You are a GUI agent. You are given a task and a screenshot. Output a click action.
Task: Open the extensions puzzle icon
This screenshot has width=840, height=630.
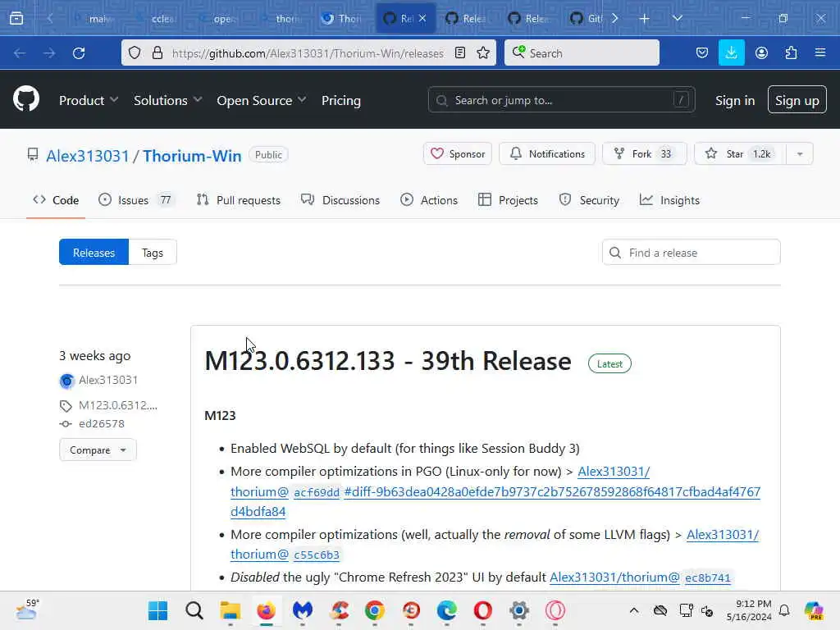pyautogui.click(x=791, y=52)
